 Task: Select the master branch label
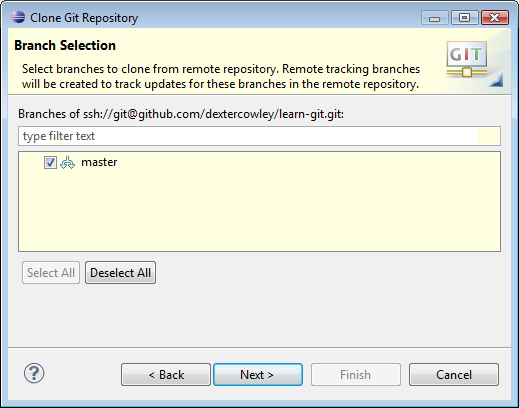(99, 162)
